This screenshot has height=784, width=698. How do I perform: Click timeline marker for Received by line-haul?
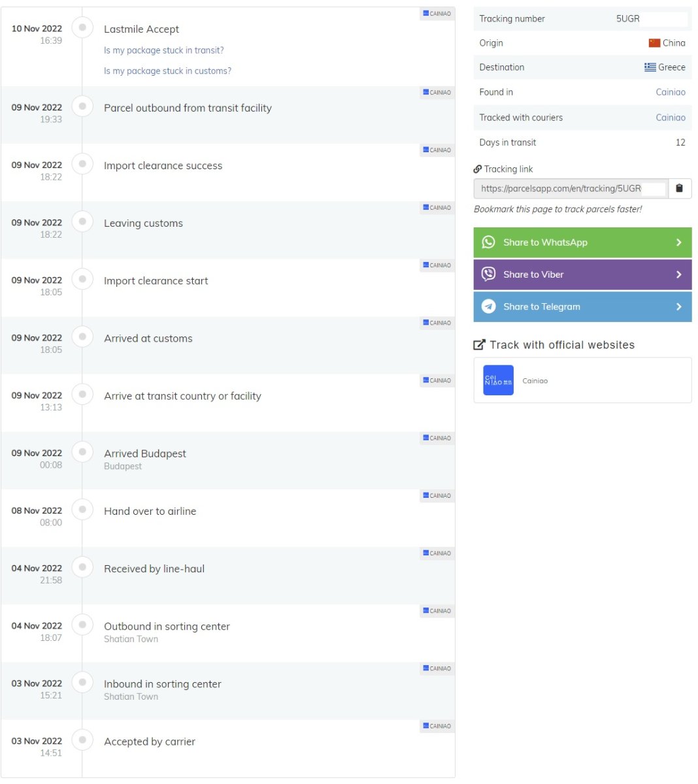pos(82,566)
